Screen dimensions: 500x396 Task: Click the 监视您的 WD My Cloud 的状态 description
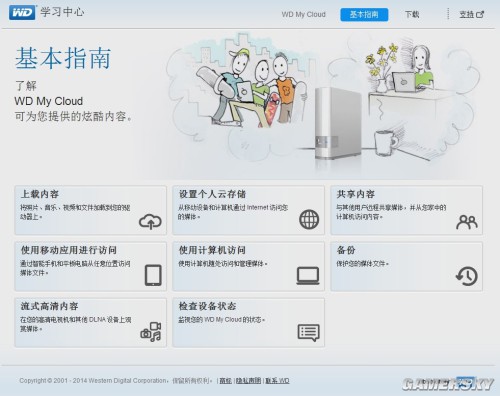(222, 320)
